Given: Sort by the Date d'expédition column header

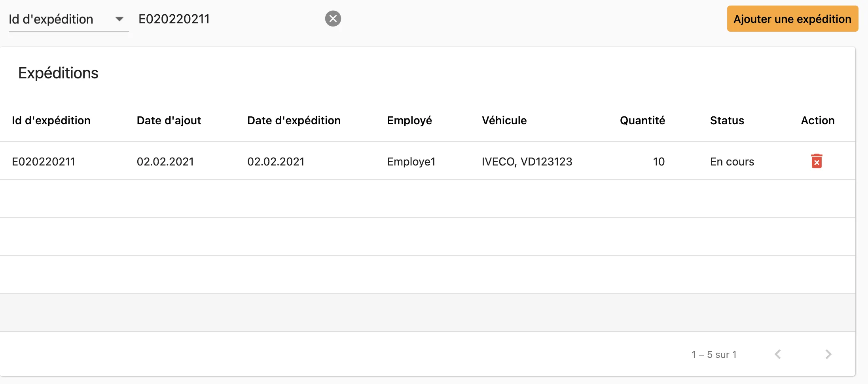Looking at the screenshot, I should [294, 120].
